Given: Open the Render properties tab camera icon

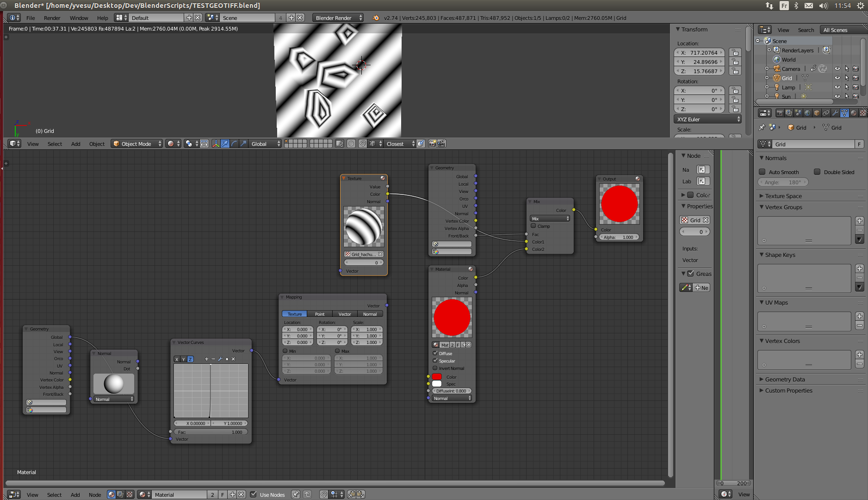Looking at the screenshot, I should coord(780,113).
